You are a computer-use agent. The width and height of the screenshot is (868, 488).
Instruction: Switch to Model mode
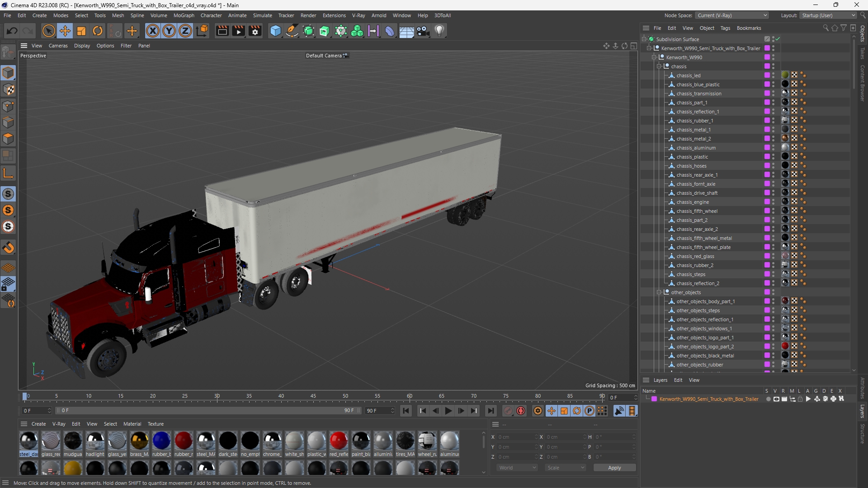(x=8, y=73)
